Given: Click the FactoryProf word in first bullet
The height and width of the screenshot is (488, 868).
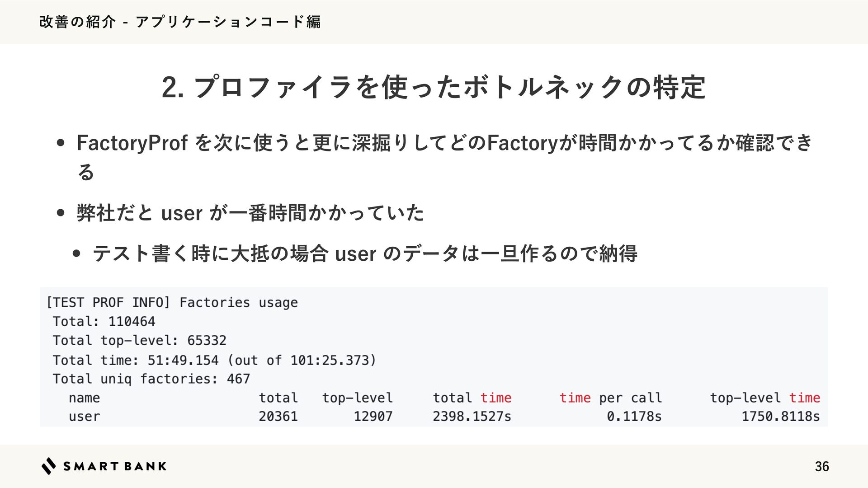Looking at the screenshot, I should click(132, 143).
